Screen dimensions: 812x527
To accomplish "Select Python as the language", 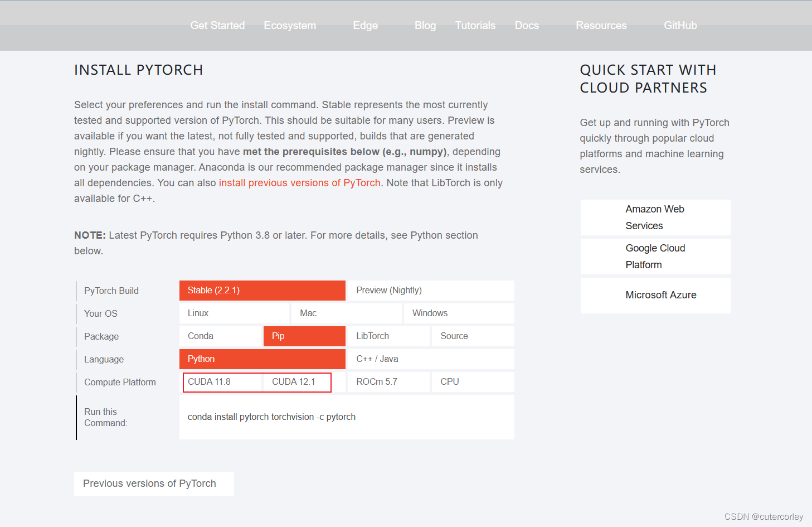I will 262,359.
